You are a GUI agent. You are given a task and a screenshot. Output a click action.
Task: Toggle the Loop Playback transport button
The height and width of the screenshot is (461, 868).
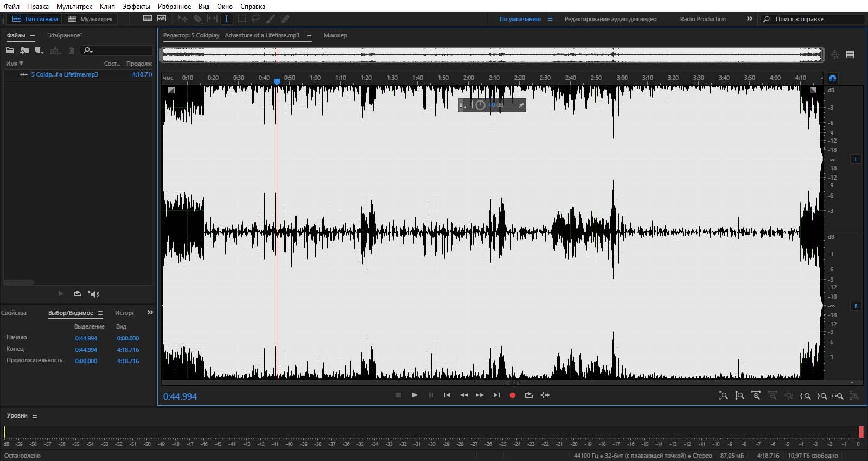coord(529,395)
